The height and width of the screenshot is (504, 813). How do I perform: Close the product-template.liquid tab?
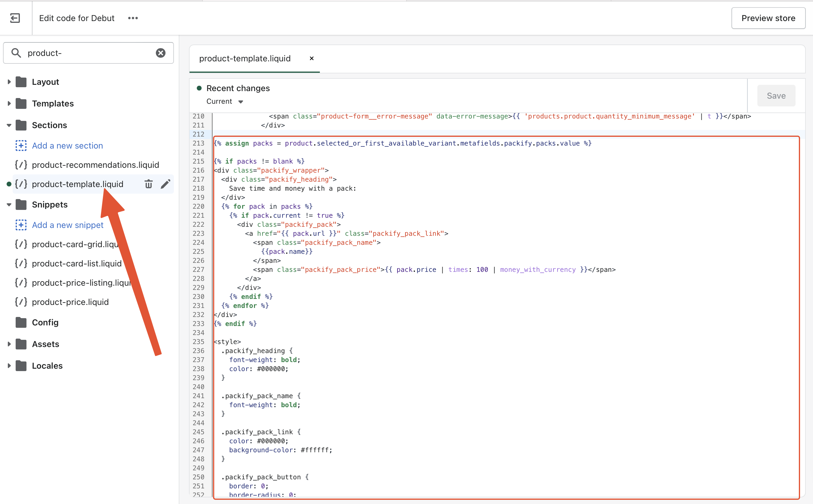coord(311,58)
